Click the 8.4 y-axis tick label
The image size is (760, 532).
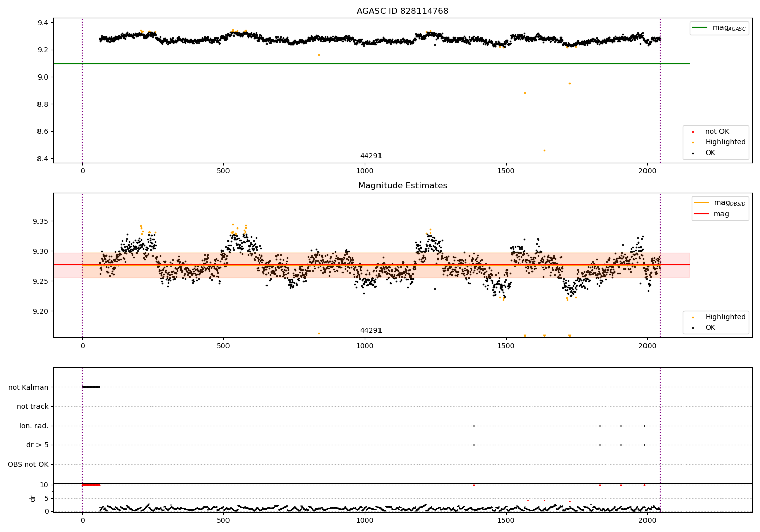43,159
